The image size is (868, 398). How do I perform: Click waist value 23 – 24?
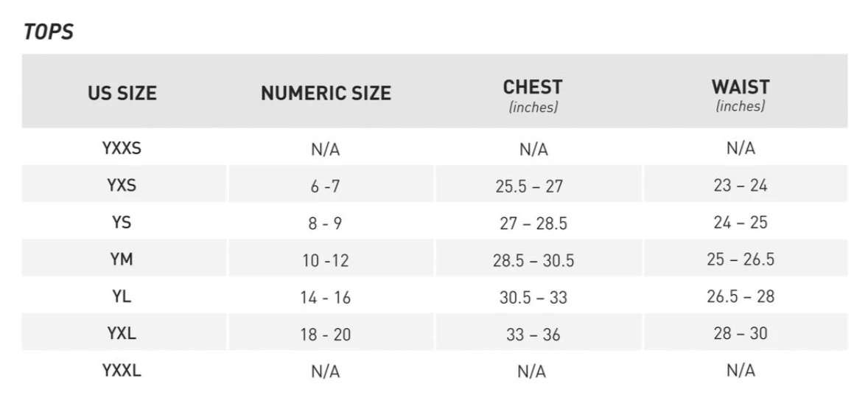pyautogui.click(x=741, y=185)
